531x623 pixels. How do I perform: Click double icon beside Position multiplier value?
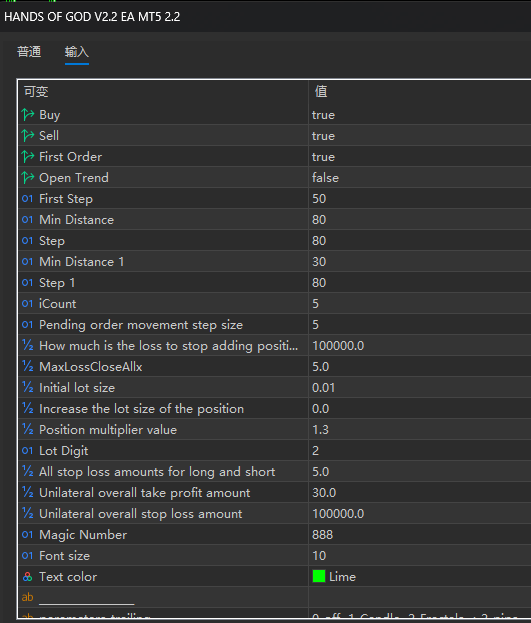(x=28, y=430)
